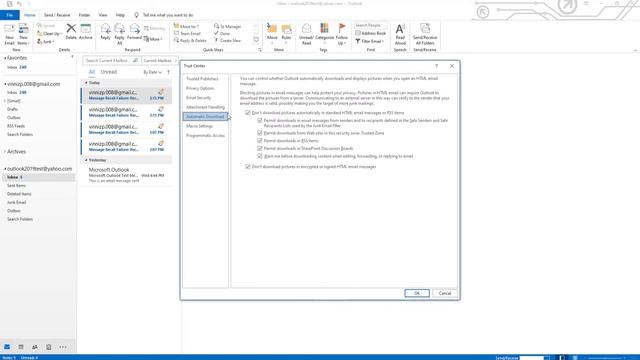Toggle Permit downloads in RSS items checkbox
Screen dimensions: 640x360
[260, 141]
